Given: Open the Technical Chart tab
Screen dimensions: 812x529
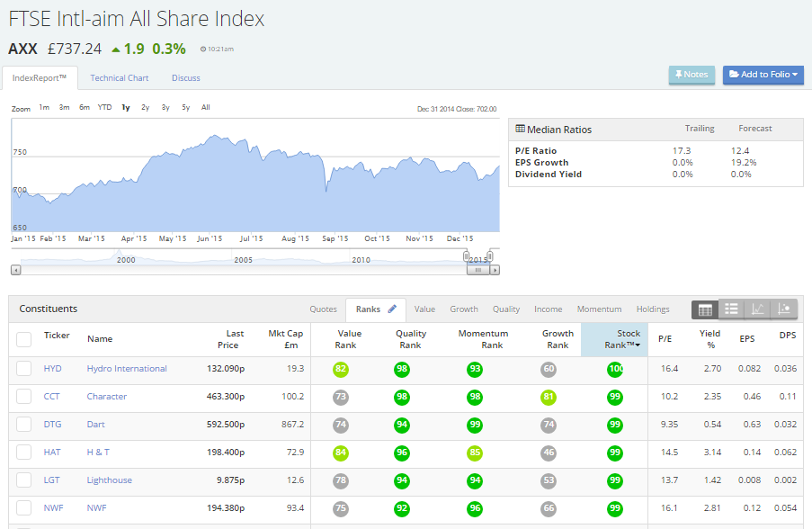Looking at the screenshot, I should (x=119, y=78).
